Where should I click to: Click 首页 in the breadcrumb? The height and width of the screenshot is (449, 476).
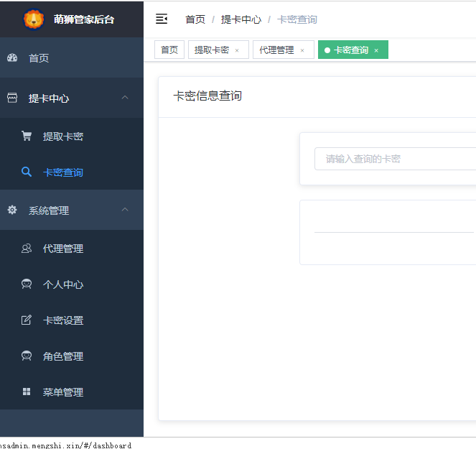pos(195,19)
